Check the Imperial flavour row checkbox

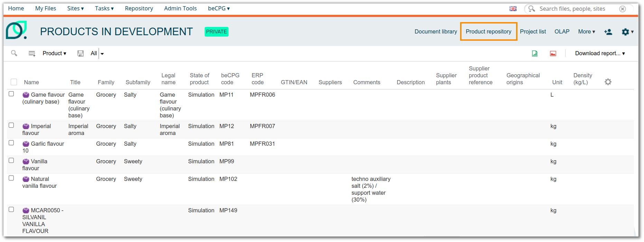click(11, 125)
